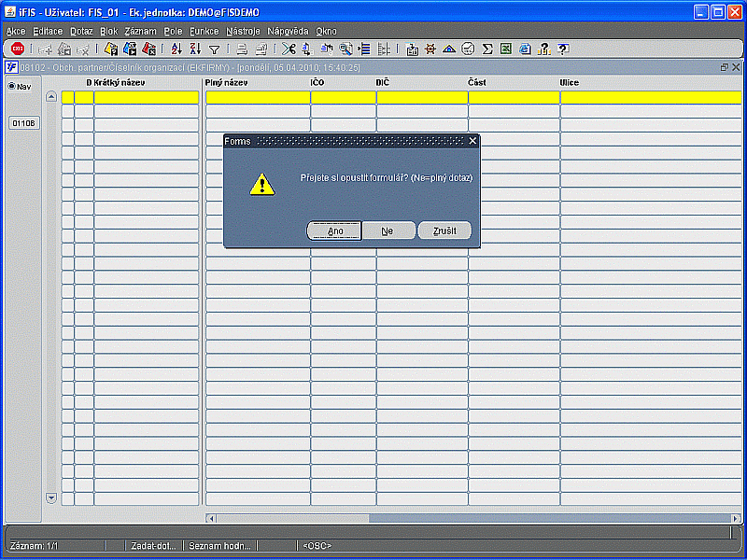Click horizontal scrollbar right arrow
The width and height of the screenshot is (747, 560).
[x=737, y=518]
